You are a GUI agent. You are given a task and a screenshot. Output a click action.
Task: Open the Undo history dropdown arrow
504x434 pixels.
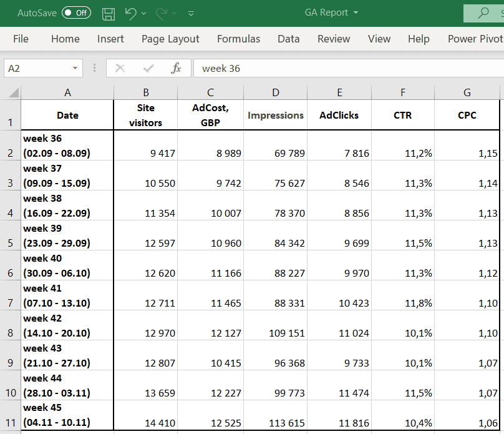143,14
